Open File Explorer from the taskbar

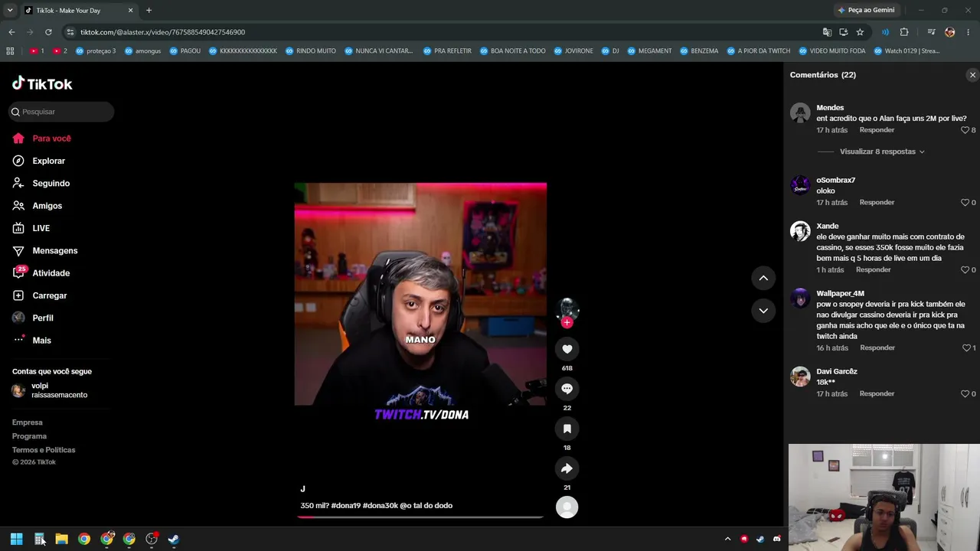click(61, 540)
